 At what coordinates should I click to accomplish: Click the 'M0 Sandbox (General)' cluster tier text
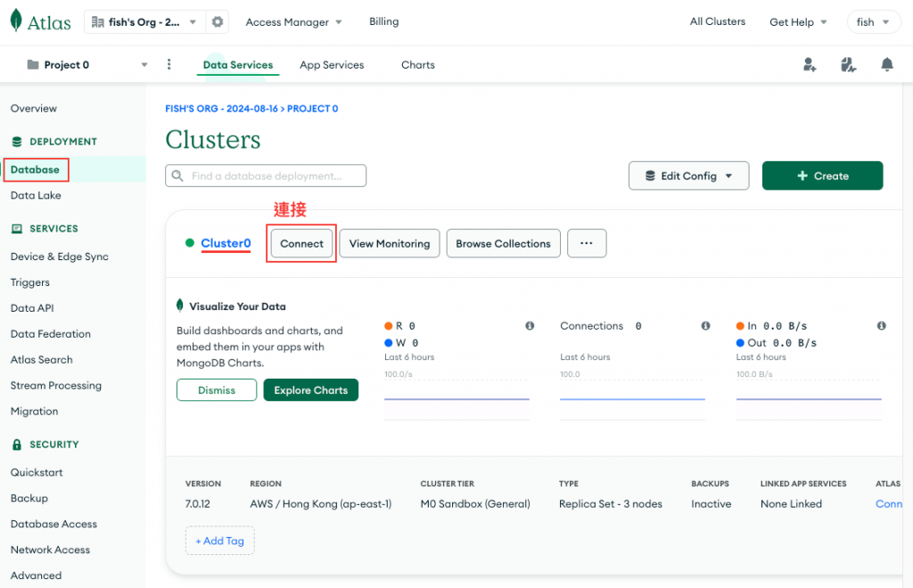pos(475,503)
